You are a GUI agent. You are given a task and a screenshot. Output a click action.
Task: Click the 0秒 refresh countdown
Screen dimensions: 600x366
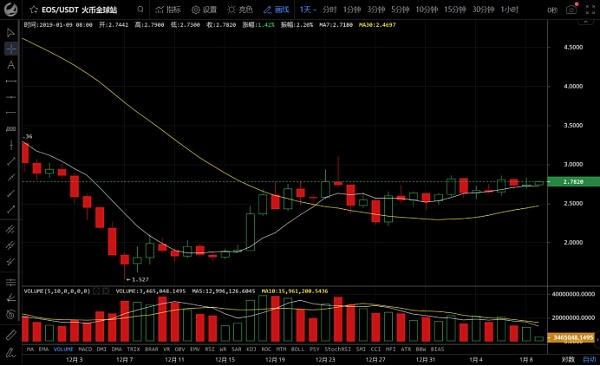pos(552,10)
